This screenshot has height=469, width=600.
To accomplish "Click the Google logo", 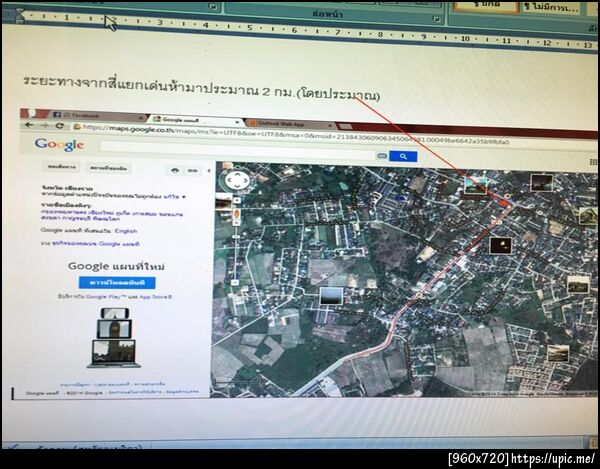I will (59, 145).
